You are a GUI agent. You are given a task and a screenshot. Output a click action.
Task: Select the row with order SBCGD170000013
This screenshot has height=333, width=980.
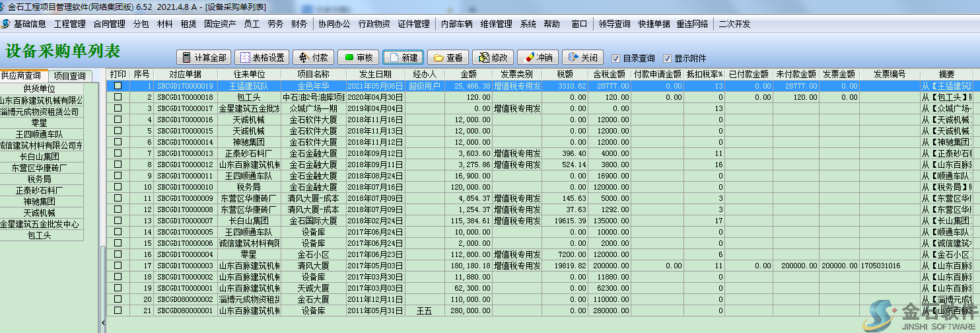coord(185,153)
